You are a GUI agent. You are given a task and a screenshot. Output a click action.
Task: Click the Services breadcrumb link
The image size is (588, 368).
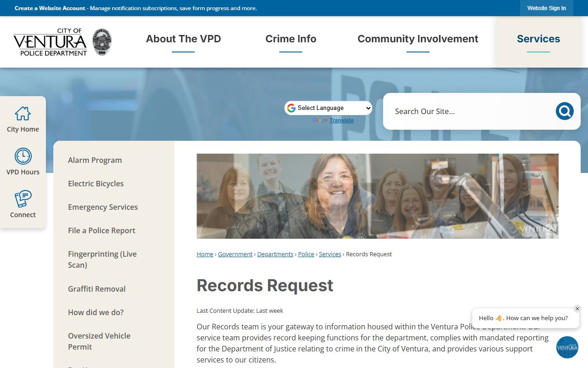330,254
